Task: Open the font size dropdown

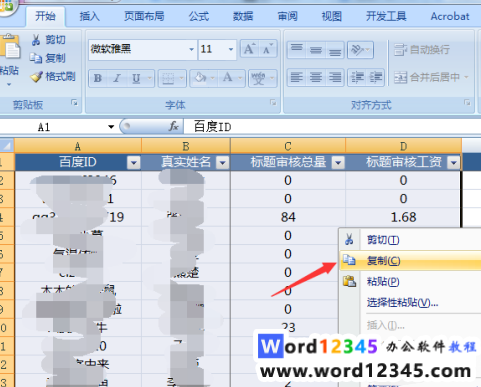Action: pos(231,49)
